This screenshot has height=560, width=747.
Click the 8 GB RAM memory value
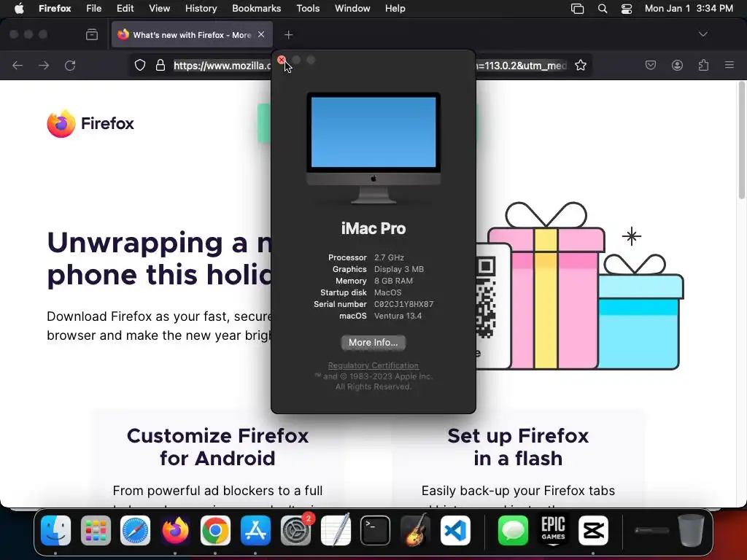click(393, 281)
